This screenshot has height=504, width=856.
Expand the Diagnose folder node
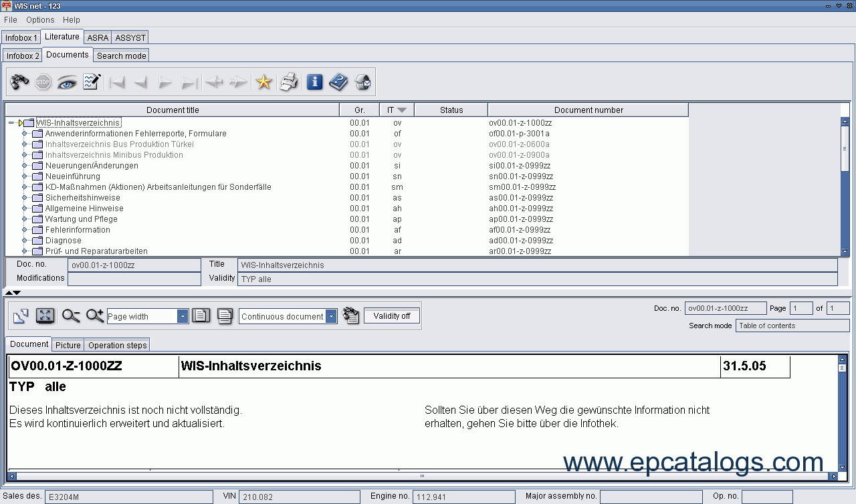(25, 241)
